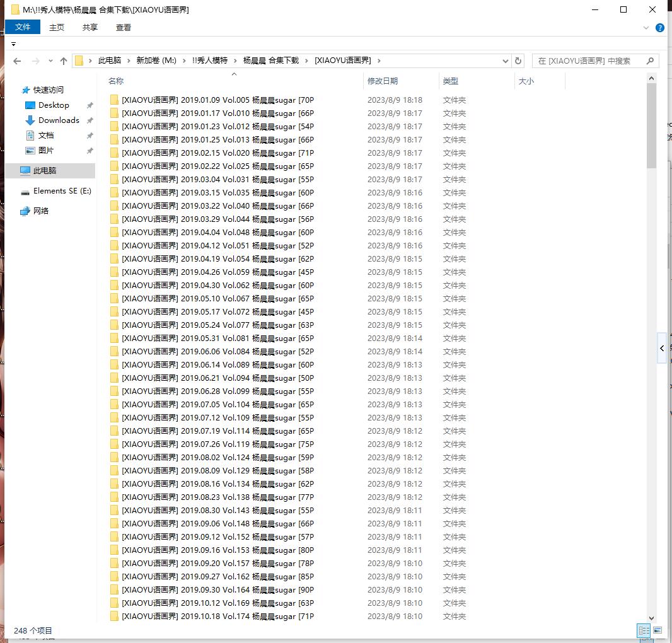Click 新加卷 (M:) in the breadcrumb
This screenshot has width=672, height=643.
[x=156, y=61]
